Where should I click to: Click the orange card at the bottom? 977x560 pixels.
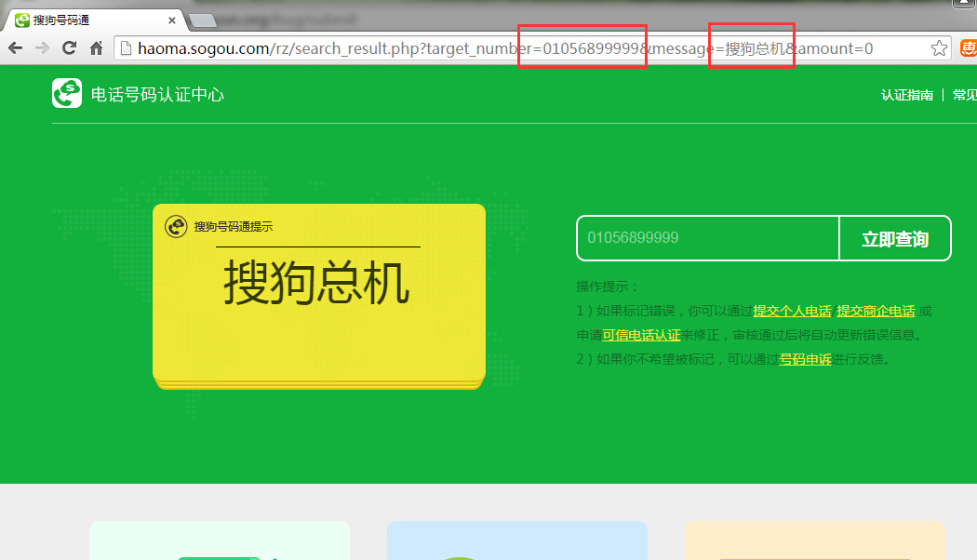(815, 540)
